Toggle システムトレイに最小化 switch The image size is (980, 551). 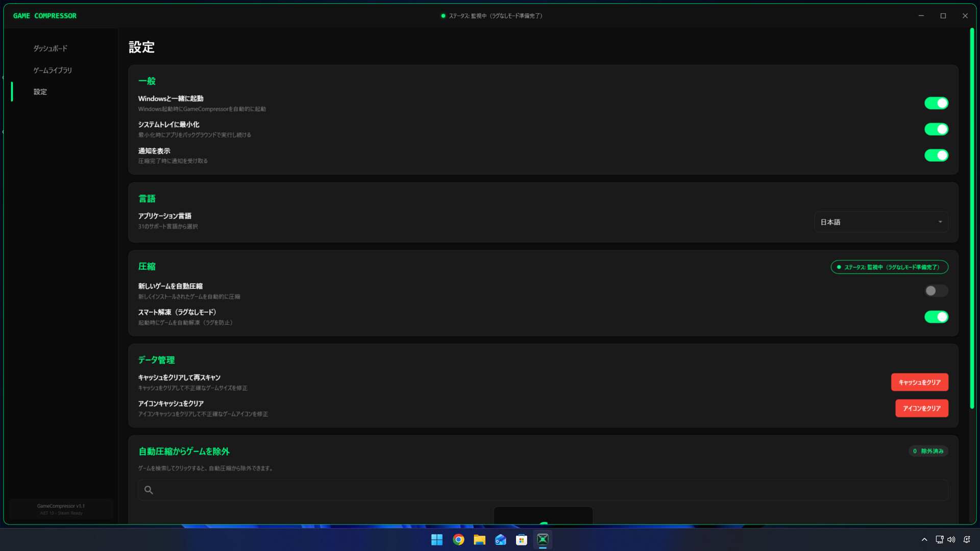coord(936,130)
